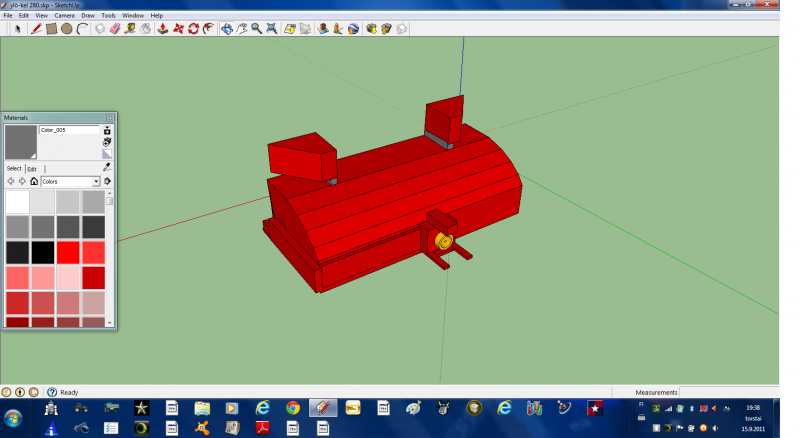Launch Google Chrome from taskbar
Image resolution: width=800 pixels, height=438 pixels.
pos(293,408)
